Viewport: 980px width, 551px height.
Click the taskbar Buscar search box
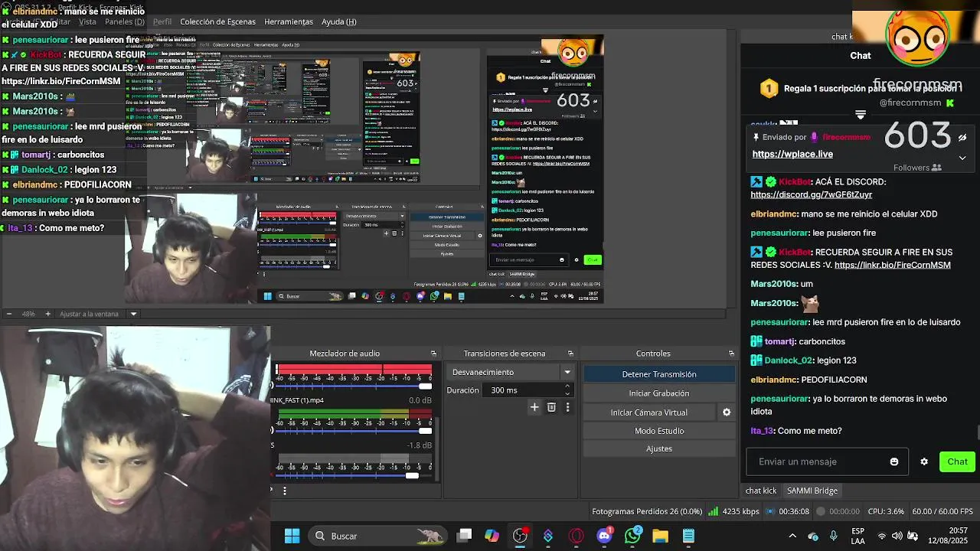[x=379, y=536]
